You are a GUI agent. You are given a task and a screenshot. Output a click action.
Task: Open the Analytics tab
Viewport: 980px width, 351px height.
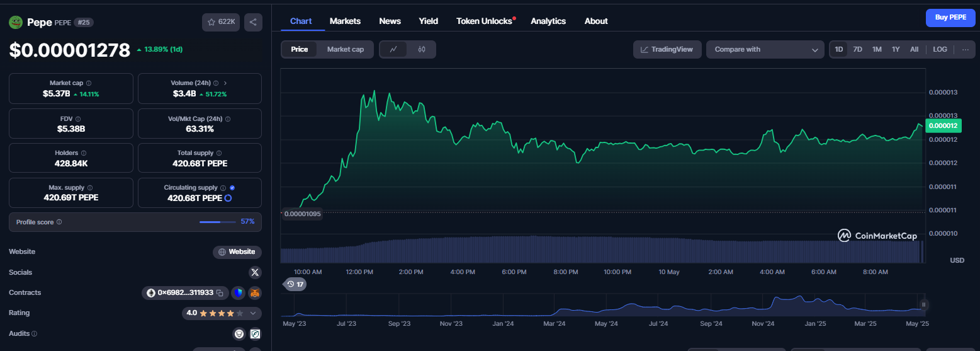pos(548,21)
